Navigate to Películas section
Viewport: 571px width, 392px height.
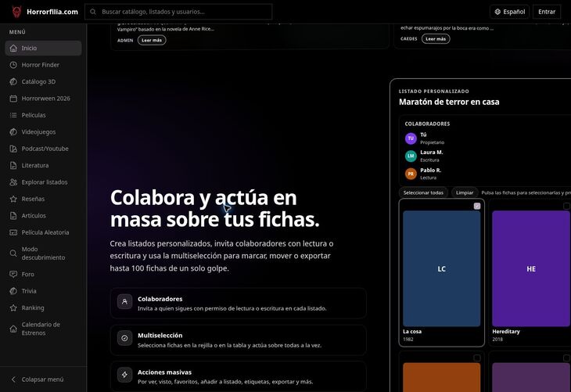click(43, 115)
